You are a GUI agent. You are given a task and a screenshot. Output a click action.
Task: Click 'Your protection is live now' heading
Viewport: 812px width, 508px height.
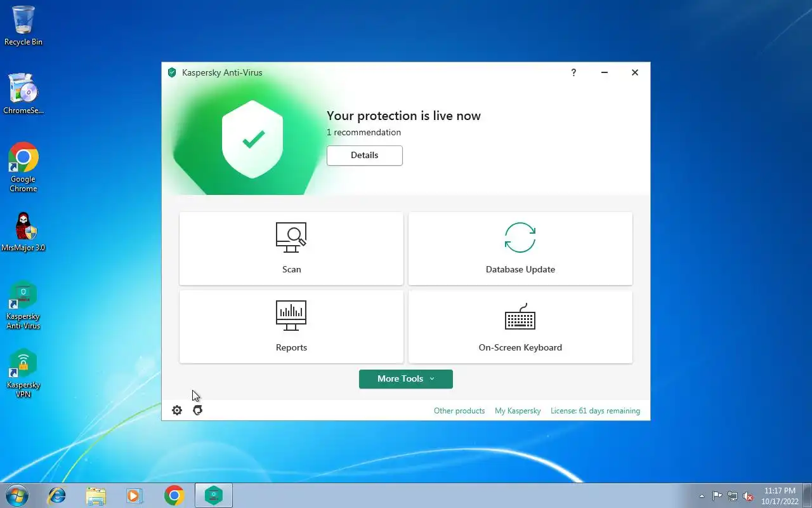click(x=403, y=116)
